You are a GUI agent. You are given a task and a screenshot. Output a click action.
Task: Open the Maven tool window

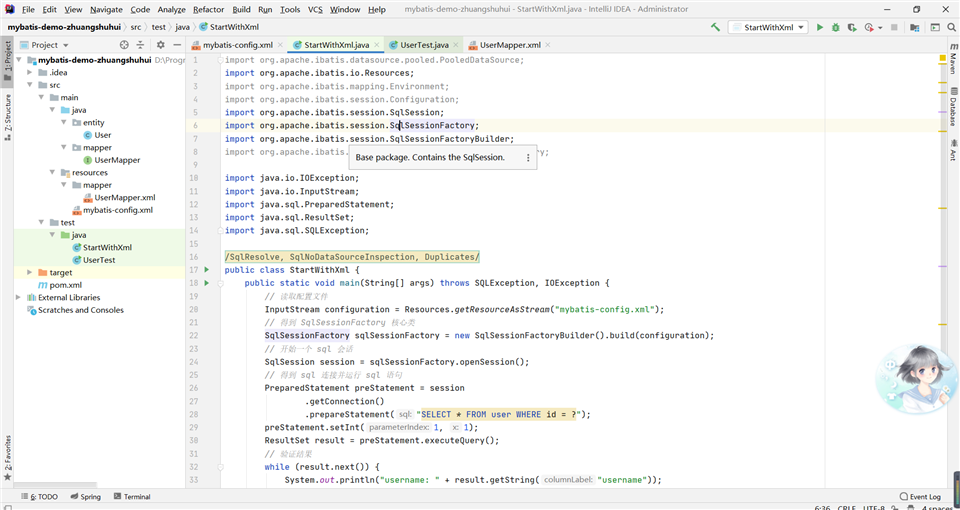click(x=953, y=59)
